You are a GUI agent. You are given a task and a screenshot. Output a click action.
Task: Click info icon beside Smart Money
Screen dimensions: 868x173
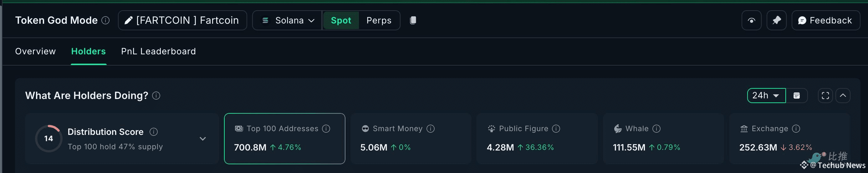[x=431, y=129]
